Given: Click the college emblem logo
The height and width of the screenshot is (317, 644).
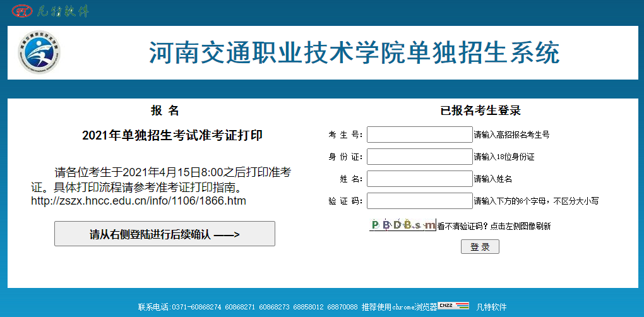Looking at the screenshot, I should [x=39, y=52].
